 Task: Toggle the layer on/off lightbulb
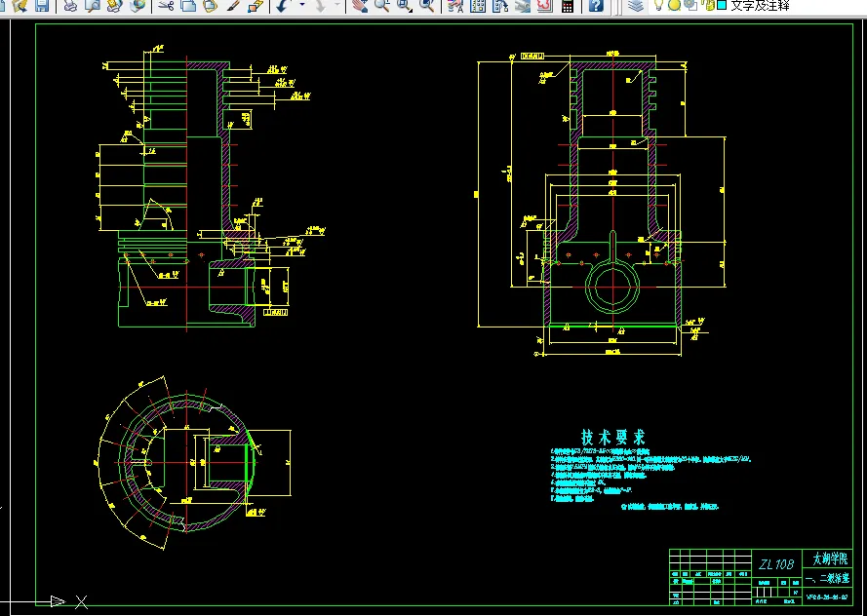(x=659, y=5)
